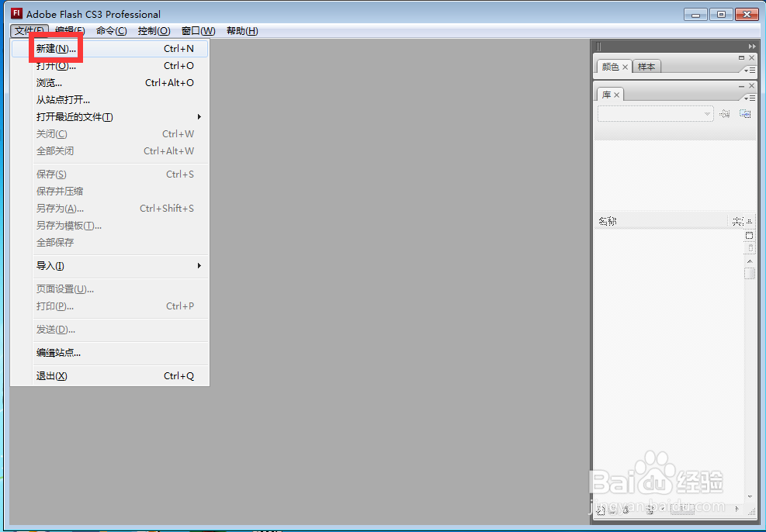Click the new symbol icon in library footer
The height and width of the screenshot is (532, 766).
[601, 510]
